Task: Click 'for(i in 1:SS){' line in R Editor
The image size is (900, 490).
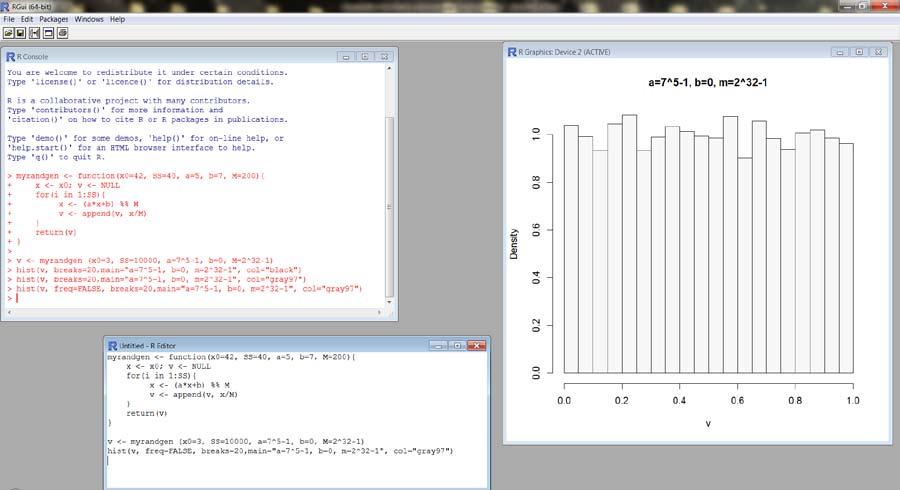Action: (161, 376)
